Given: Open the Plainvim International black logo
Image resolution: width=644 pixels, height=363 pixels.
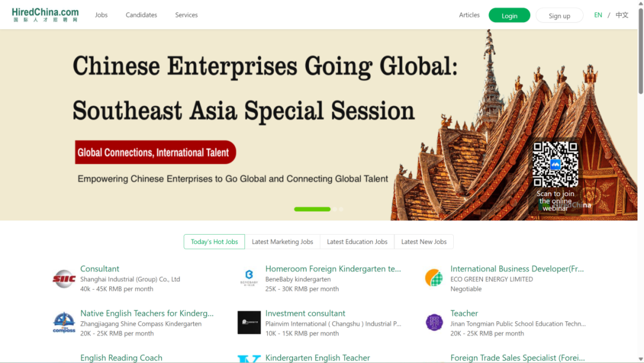Looking at the screenshot, I should point(249,322).
